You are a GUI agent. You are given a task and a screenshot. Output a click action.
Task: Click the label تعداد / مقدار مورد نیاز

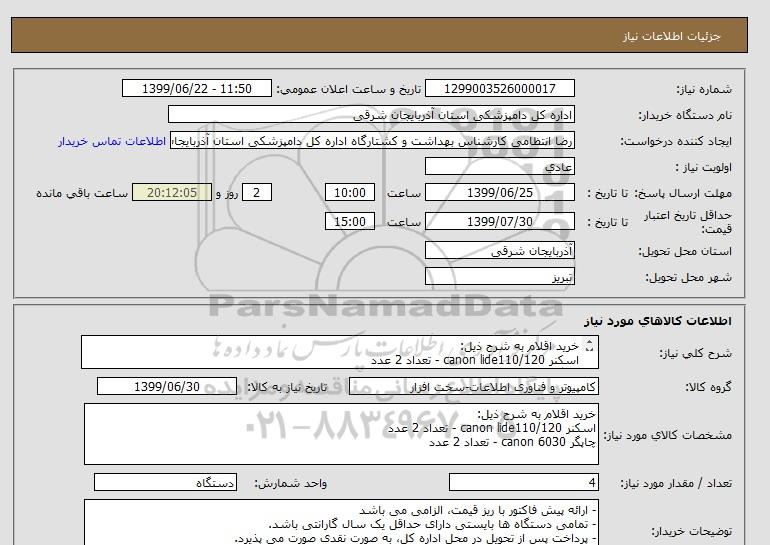(x=676, y=484)
